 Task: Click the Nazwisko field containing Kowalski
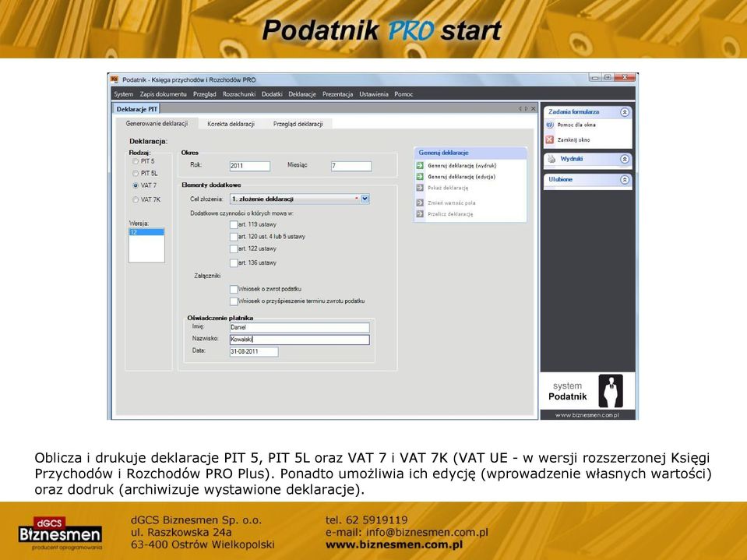(x=300, y=339)
